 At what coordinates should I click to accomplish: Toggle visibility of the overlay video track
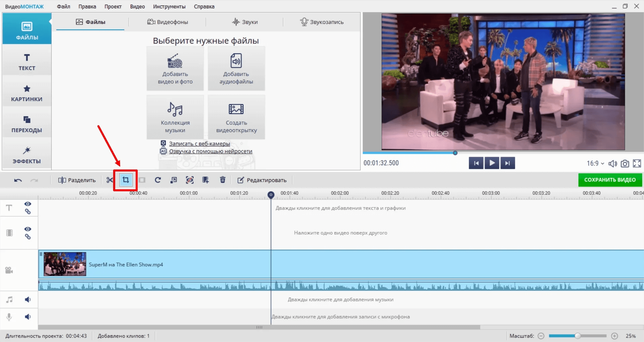(28, 229)
